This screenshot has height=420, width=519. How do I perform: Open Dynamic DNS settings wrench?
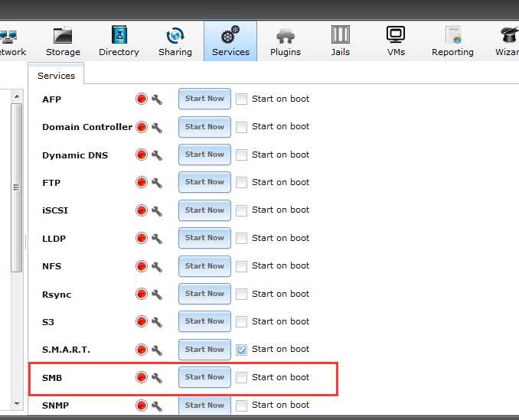click(x=157, y=155)
